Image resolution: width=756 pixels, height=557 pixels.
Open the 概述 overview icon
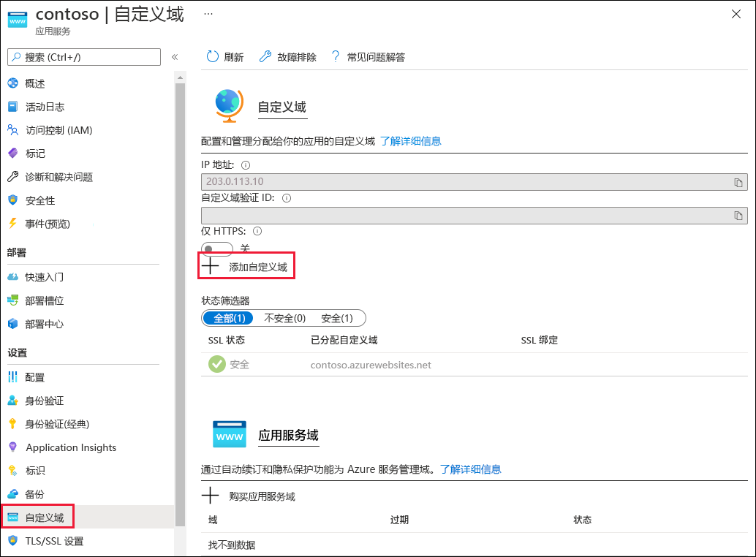pos(13,83)
